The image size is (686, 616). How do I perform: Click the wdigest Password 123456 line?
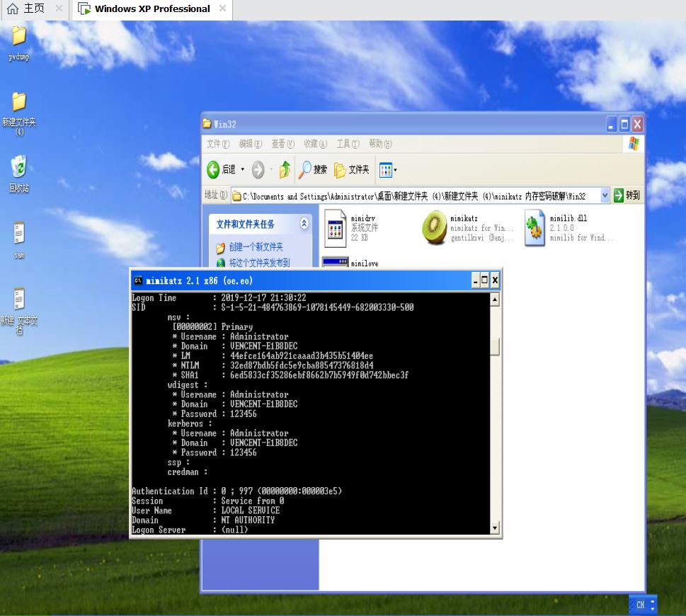215,413
